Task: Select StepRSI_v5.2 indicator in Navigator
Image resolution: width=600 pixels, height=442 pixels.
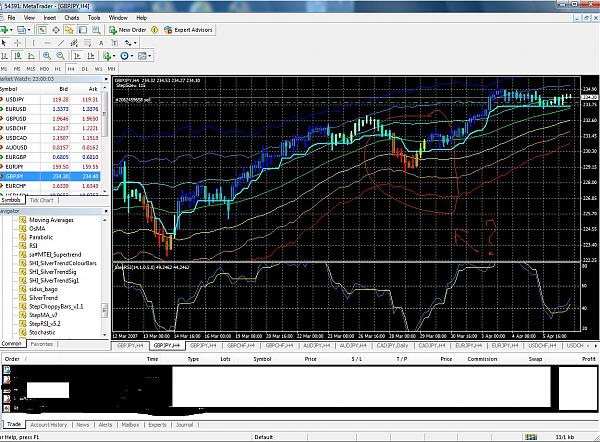Action: 45,324
